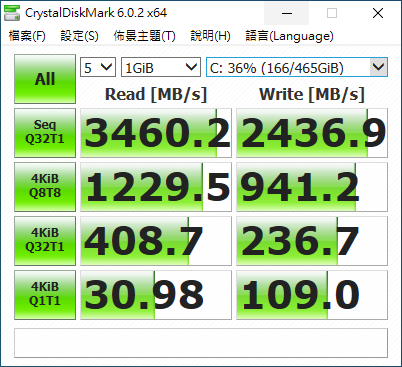Click the 4KiB Q1T1 write result 109.0

coord(312,295)
